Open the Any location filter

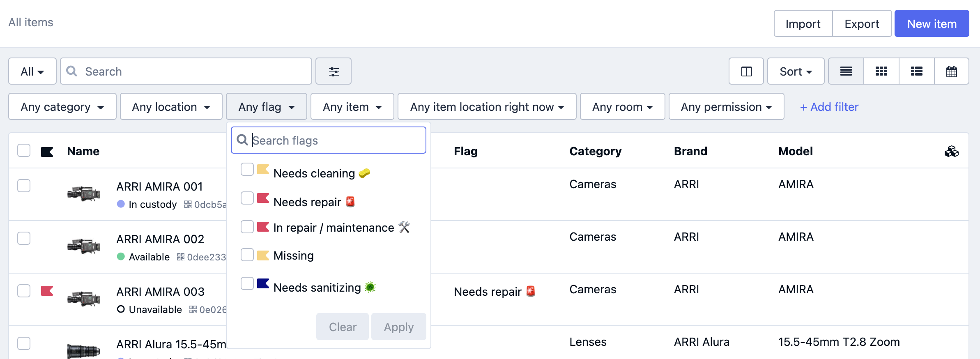click(171, 107)
